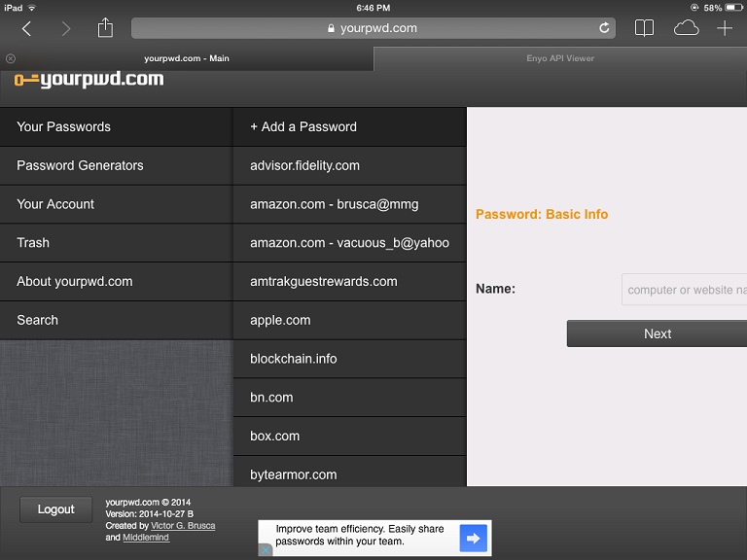Select bytearmor.com password entry
The image size is (747, 560).
click(x=350, y=472)
